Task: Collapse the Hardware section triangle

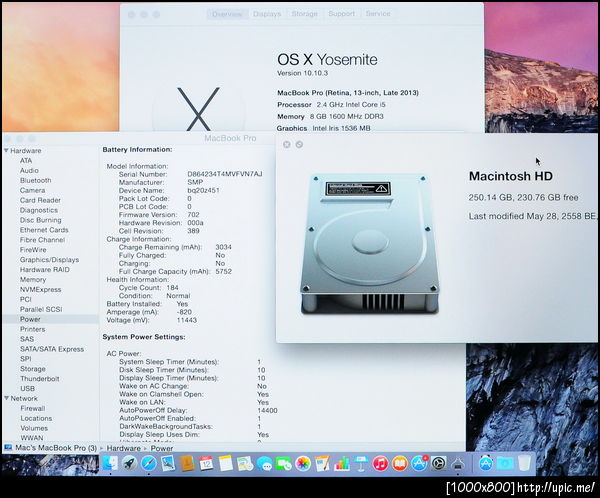Action: pyautogui.click(x=6, y=150)
